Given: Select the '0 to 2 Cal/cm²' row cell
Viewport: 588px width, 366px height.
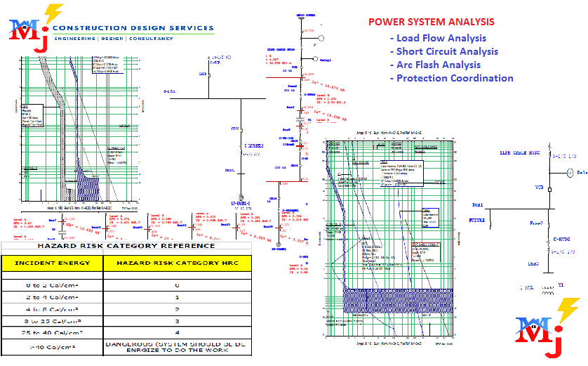Looking at the screenshot, I should pos(52,285).
